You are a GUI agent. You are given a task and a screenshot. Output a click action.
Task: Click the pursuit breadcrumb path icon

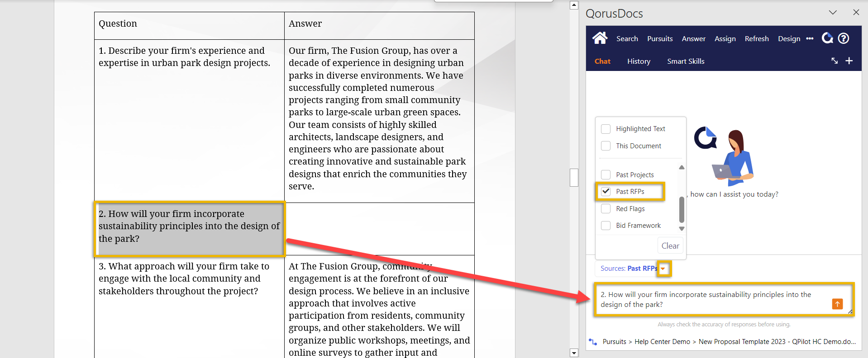[593, 342]
